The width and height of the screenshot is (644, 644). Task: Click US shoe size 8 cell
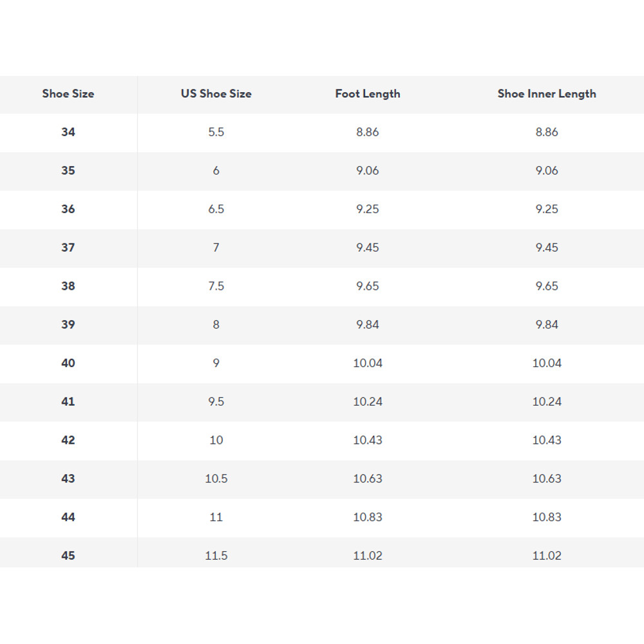(216, 325)
